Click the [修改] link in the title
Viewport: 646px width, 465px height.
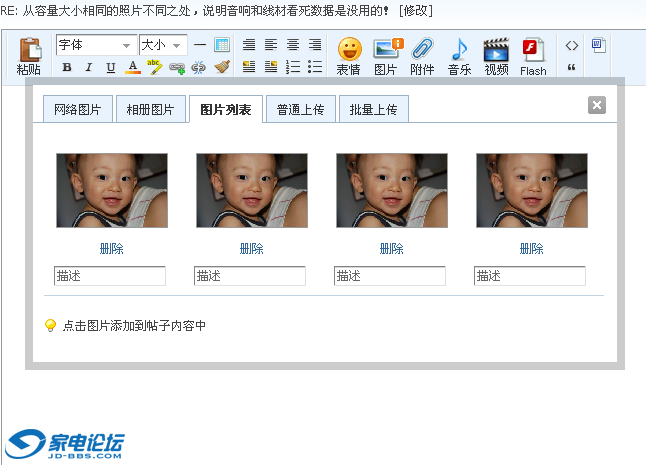(416, 10)
